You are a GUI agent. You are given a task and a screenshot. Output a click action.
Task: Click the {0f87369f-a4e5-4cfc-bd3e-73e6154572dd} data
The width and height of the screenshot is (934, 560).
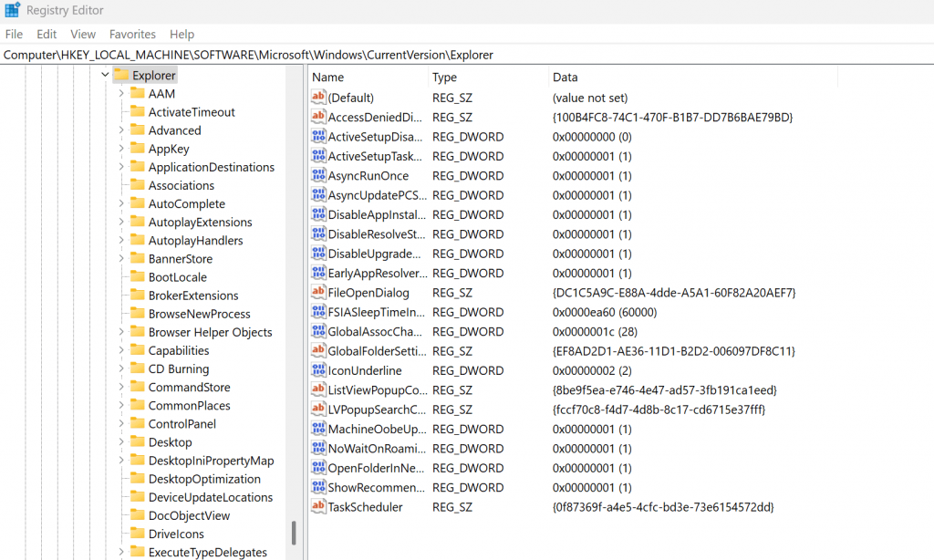coord(663,507)
